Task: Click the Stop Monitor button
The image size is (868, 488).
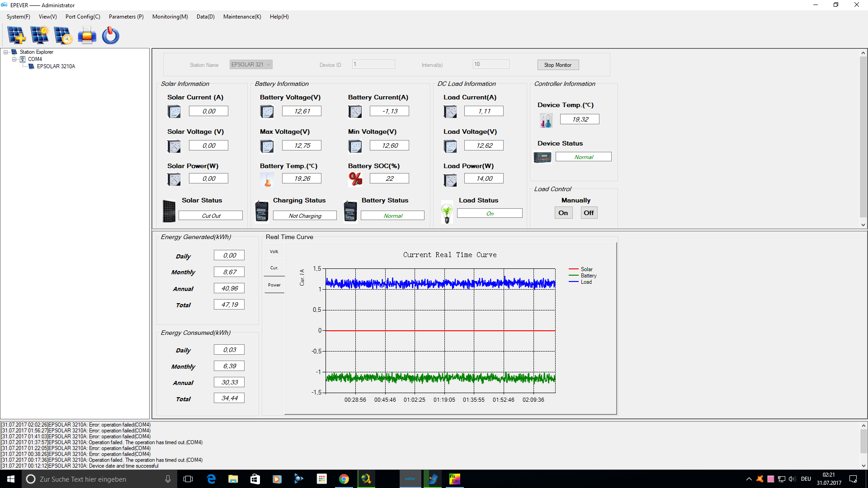Action: click(558, 65)
